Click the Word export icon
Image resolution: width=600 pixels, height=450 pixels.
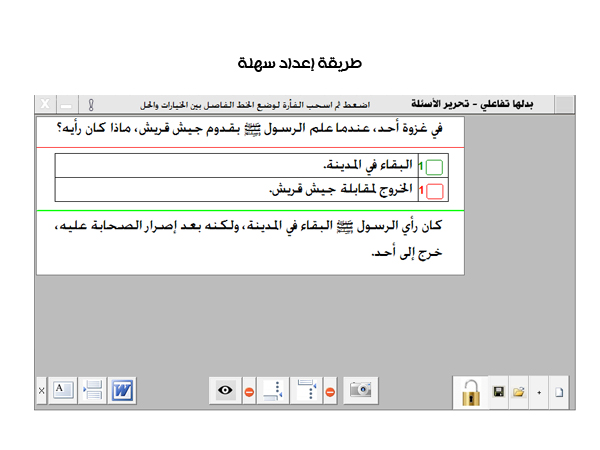pos(122,390)
